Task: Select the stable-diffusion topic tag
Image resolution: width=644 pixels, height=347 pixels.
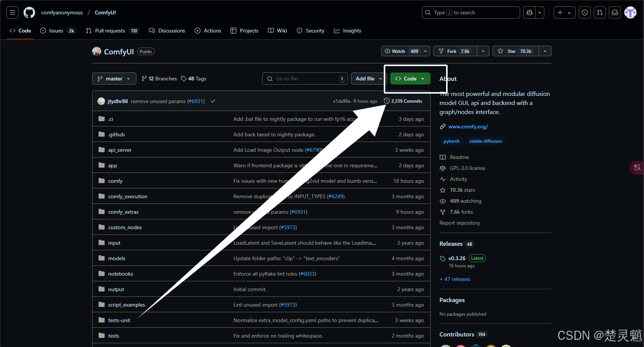Action: pyautogui.click(x=485, y=141)
